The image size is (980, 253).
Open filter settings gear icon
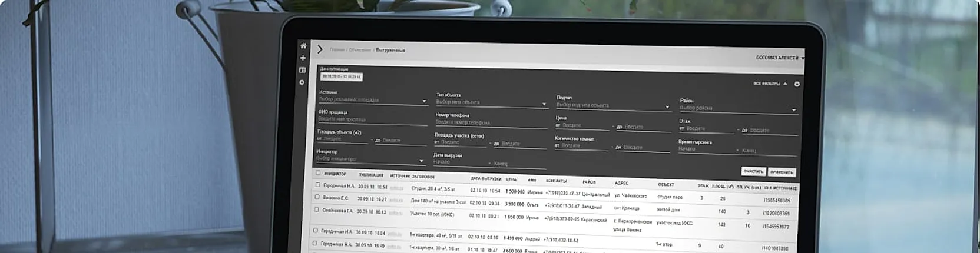point(797,84)
